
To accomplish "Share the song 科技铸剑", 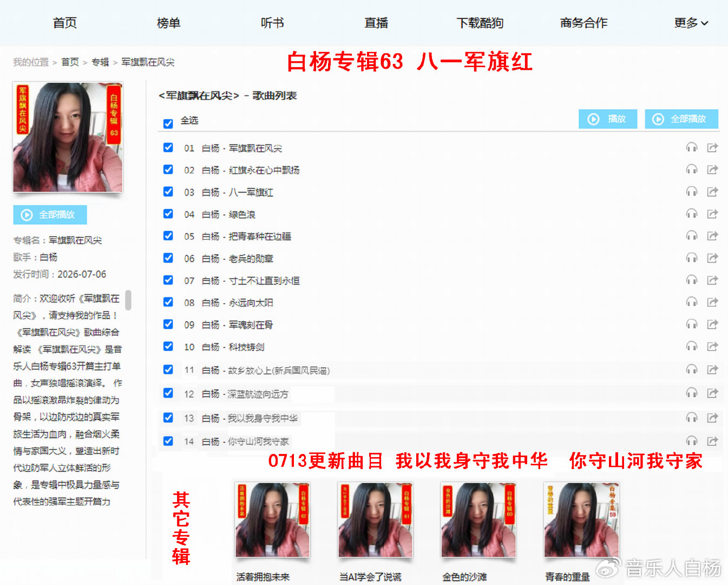I will [712, 346].
